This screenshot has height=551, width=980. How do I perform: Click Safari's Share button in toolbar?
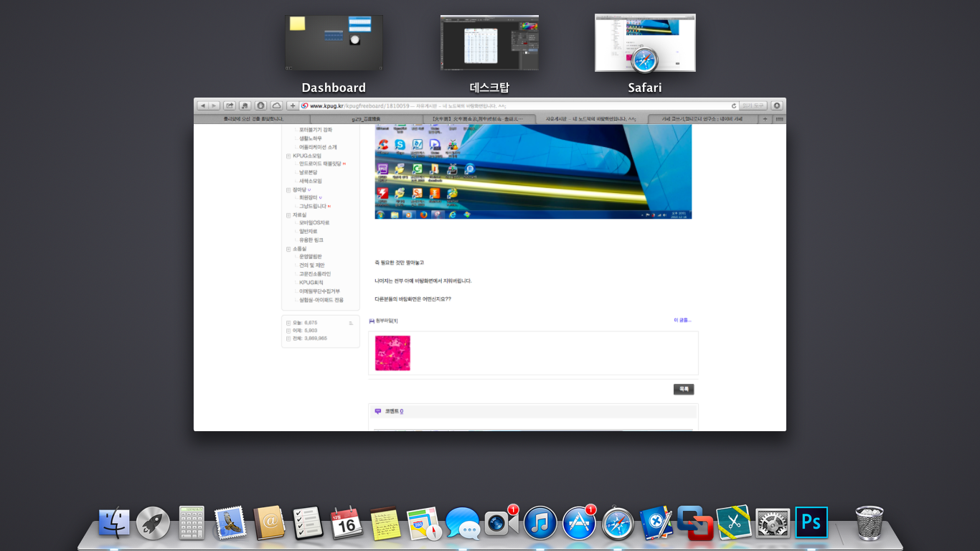[230, 105]
